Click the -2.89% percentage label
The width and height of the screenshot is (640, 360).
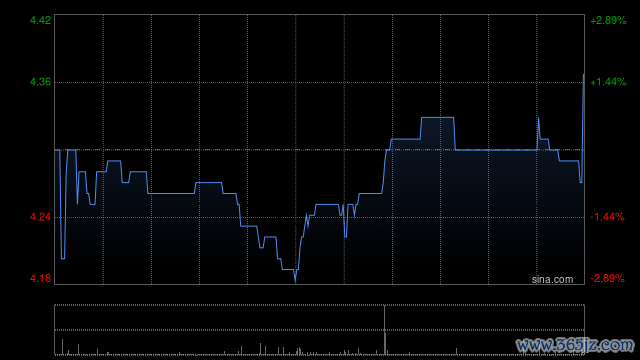click(607, 278)
